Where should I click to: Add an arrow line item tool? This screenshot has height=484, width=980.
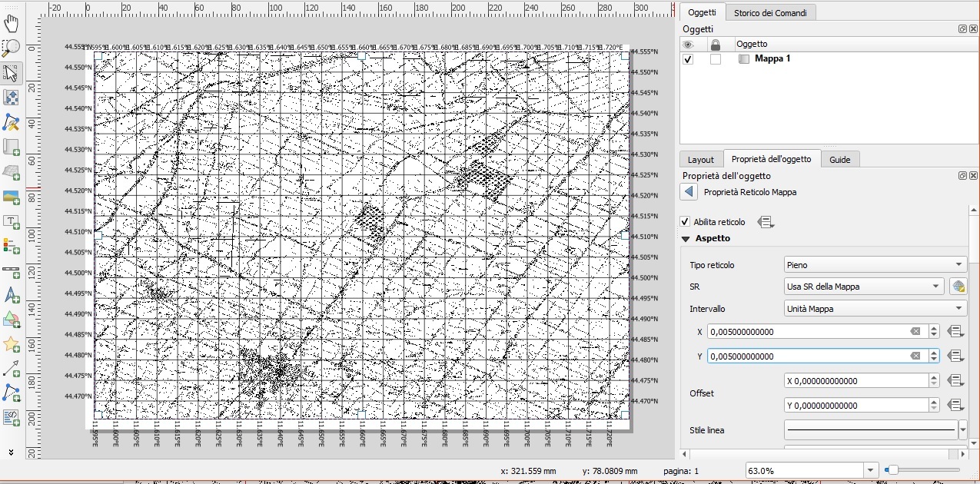pyautogui.click(x=12, y=369)
